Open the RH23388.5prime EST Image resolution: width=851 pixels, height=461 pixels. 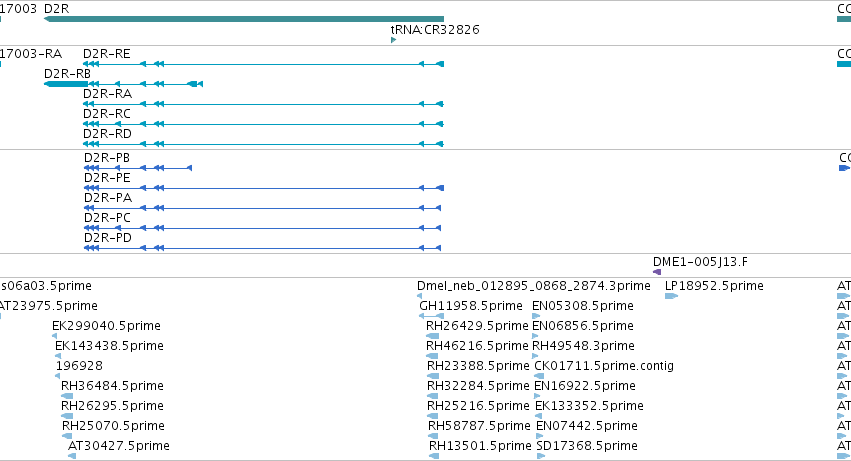[433, 376]
